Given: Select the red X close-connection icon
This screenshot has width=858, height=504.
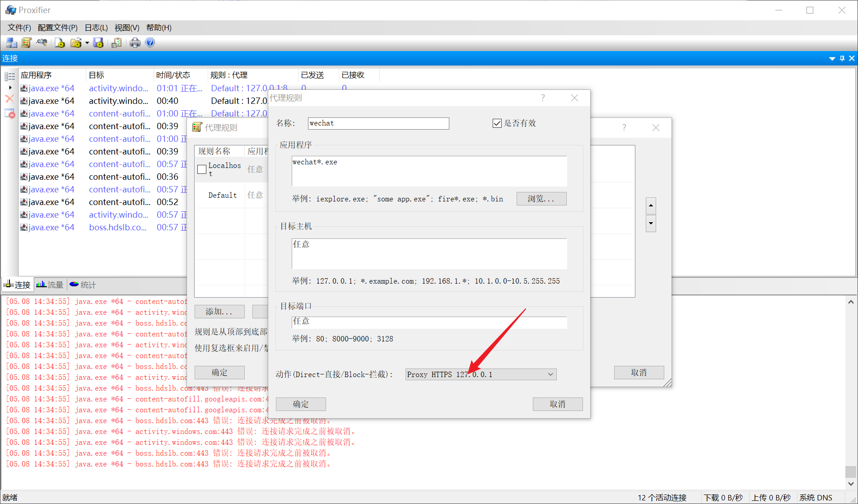Looking at the screenshot, I should pyautogui.click(x=9, y=99).
